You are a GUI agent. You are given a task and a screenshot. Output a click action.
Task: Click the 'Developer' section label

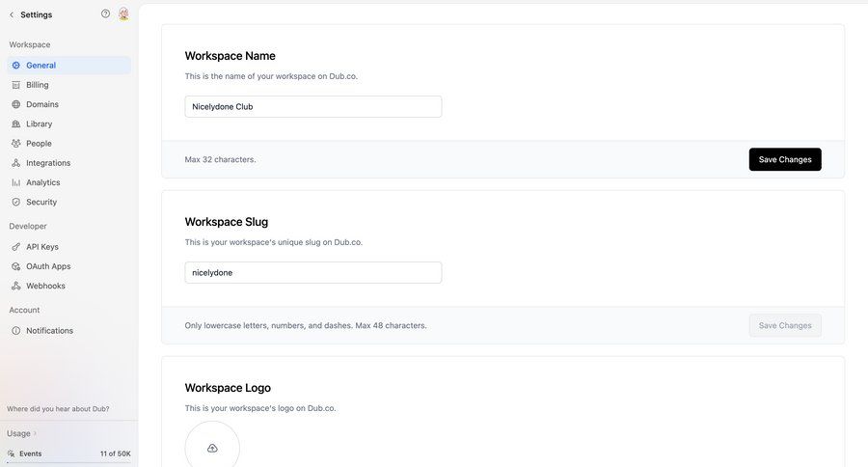[x=28, y=226]
